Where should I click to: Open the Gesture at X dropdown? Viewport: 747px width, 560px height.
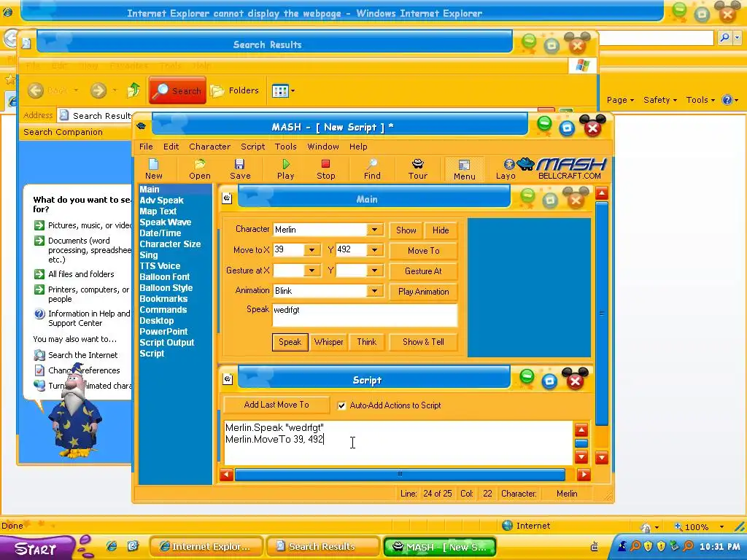(x=311, y=271)
